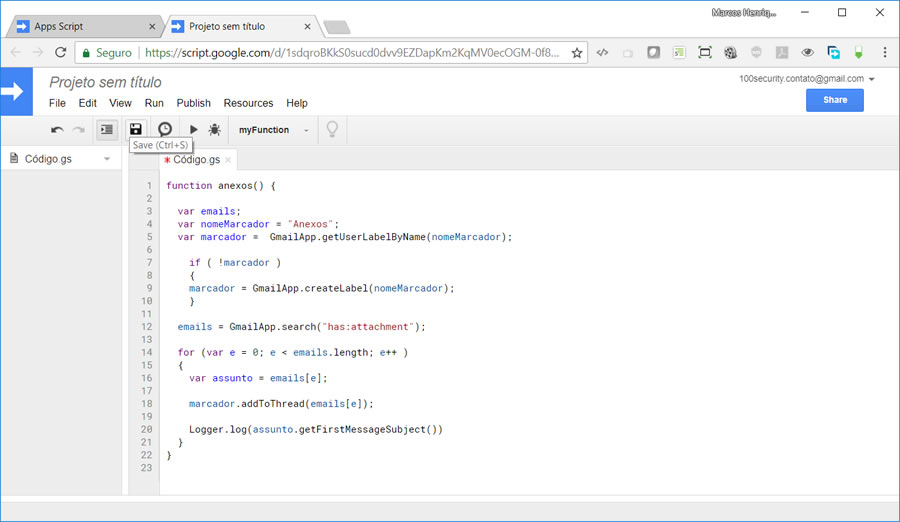This screenshot has height=522, width=900.
Task: Click the Indent icon in the toolbar
Action: [107, 129]
